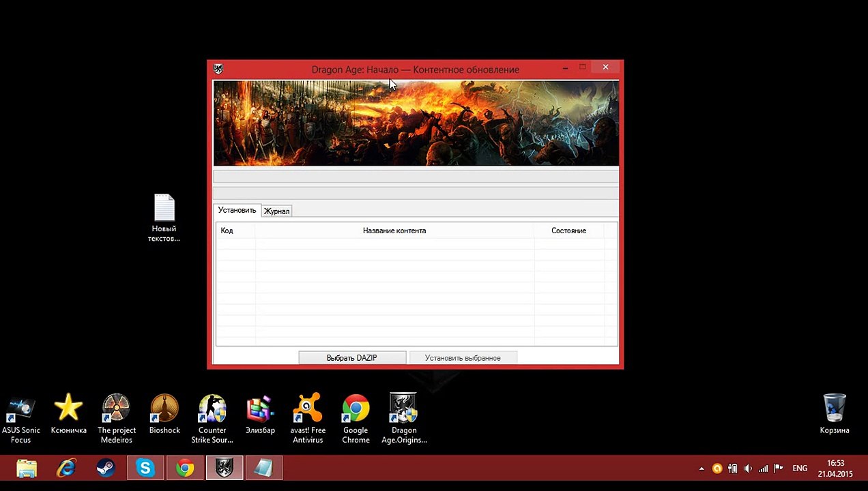This screenshot has height=491, width=868.
Task: Click the Установить выбранное button
Action: pos(463,358)
